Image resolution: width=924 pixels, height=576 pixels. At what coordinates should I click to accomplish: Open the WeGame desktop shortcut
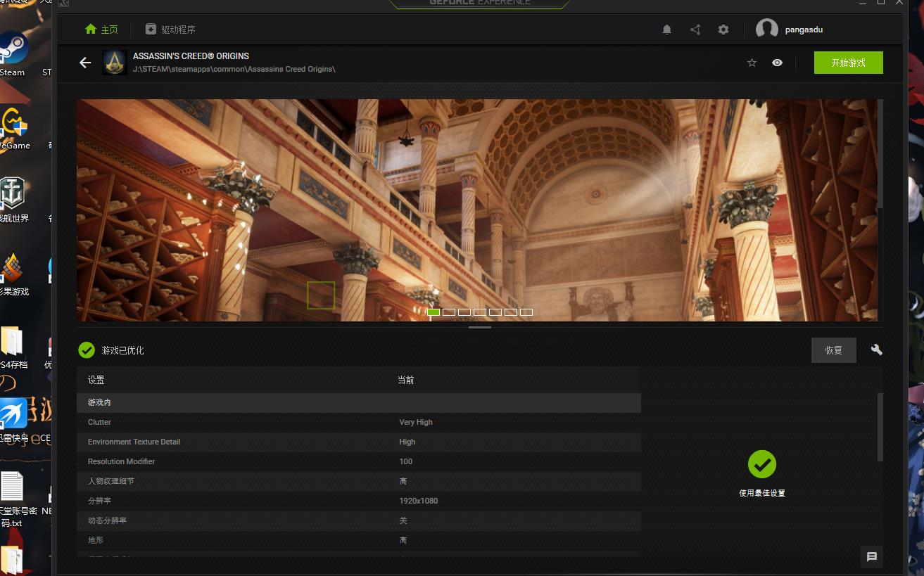click(x=14, y=128)
